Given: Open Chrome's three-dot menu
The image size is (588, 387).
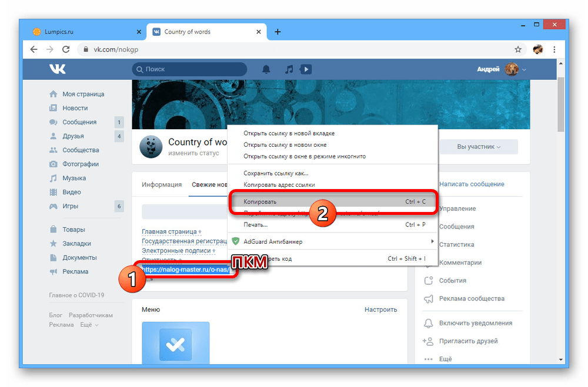Looking at the screenshot, I should [554, 49].
